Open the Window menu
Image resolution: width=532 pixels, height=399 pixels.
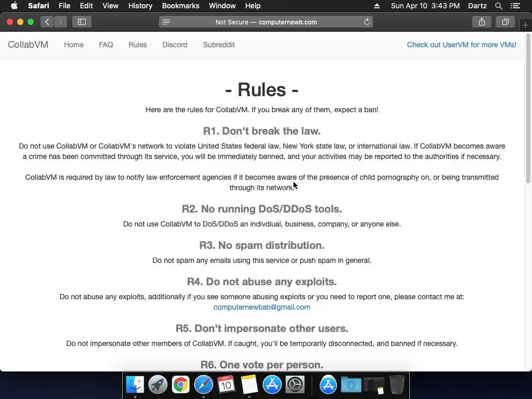point(222,6)
